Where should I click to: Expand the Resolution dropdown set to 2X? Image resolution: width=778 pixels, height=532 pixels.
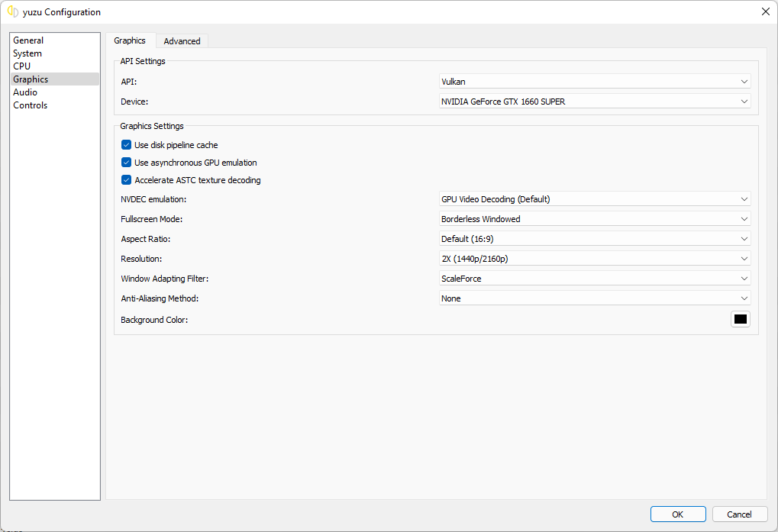594,259
